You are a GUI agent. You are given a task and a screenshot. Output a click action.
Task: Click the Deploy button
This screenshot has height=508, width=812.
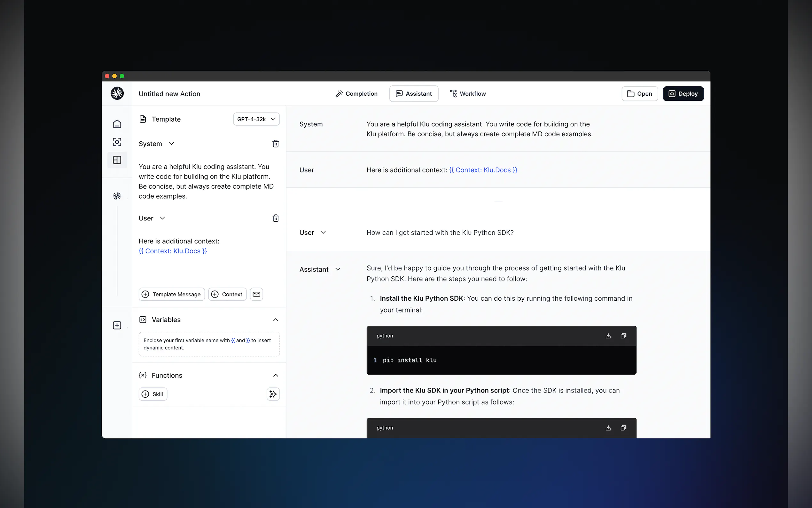click(683, 94)
